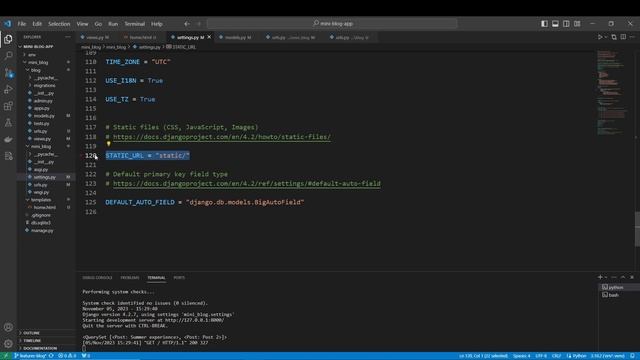Open the Run menu

tap(113, 24)
